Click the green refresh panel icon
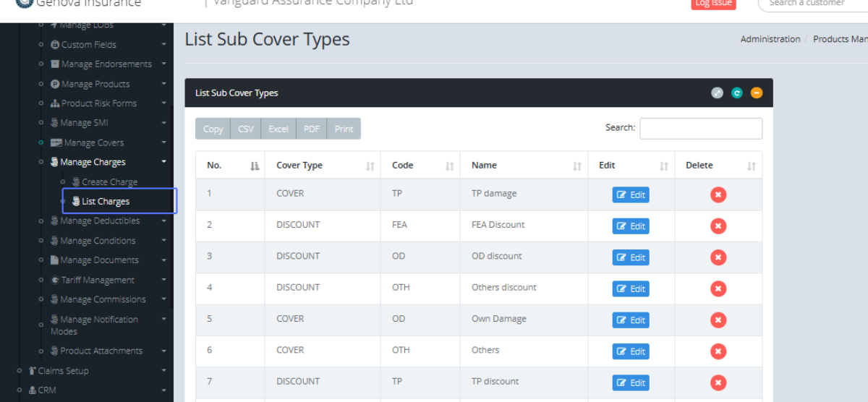The image size is (868, 402). (x=736, y=93)
